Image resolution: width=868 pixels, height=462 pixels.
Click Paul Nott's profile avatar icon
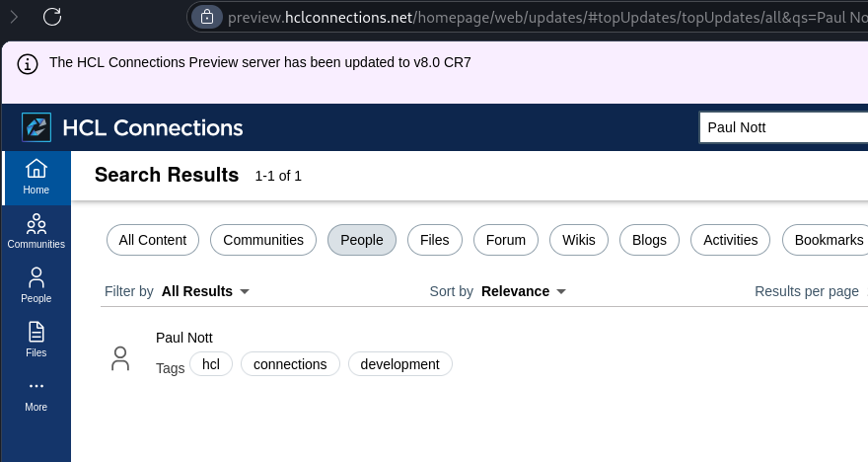pyautogui.click(x=120, y=359)
